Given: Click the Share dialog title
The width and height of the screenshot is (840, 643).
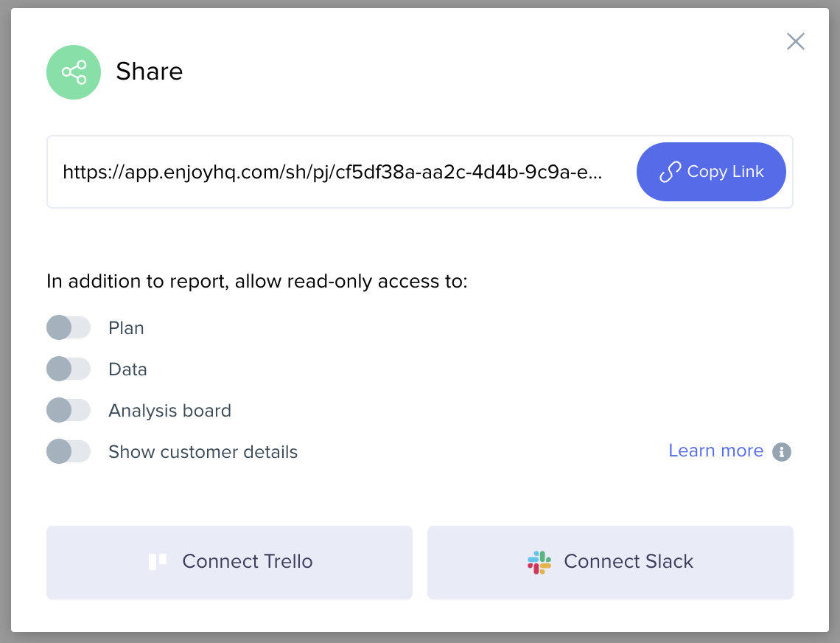Looking at the screenshot, I should coord(150,72).
